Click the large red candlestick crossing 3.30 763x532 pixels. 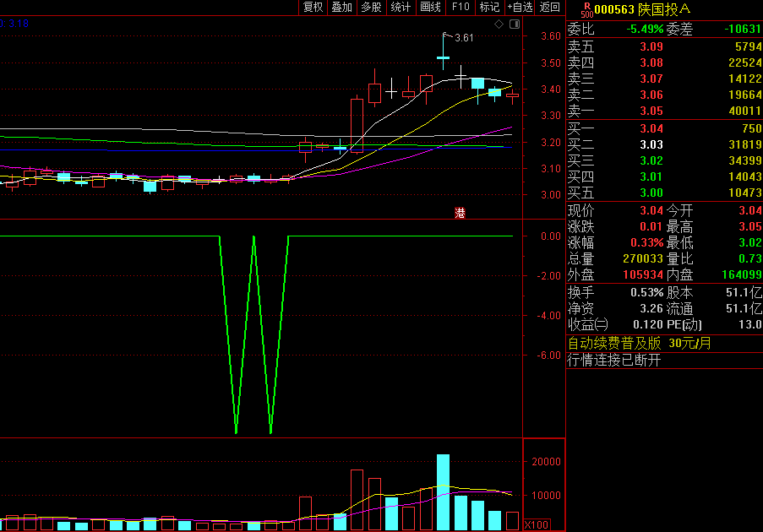pyautogui.click(x=357, y=124)
